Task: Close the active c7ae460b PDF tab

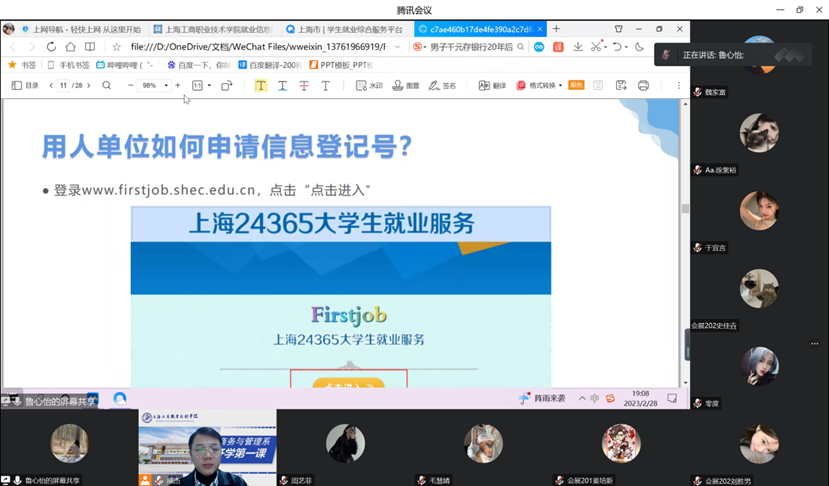Action: [540, 29]
